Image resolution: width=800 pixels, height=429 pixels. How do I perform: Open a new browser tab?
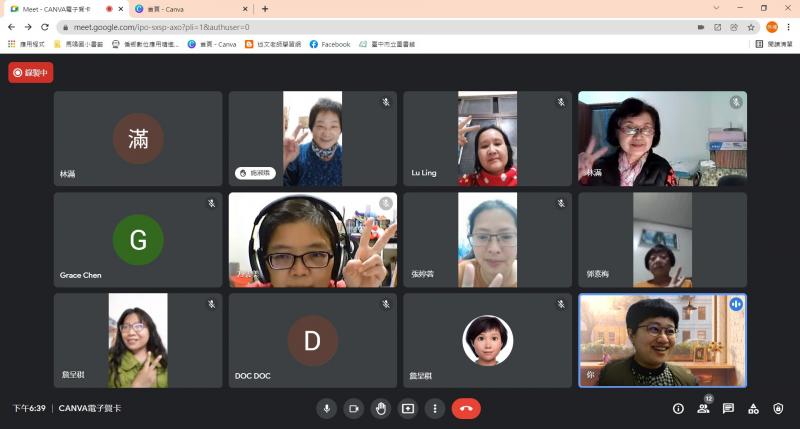[x=265, y=9]
